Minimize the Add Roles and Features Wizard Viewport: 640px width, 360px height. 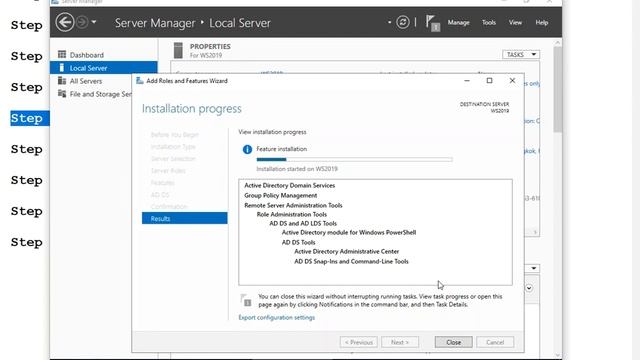[467, 81]
